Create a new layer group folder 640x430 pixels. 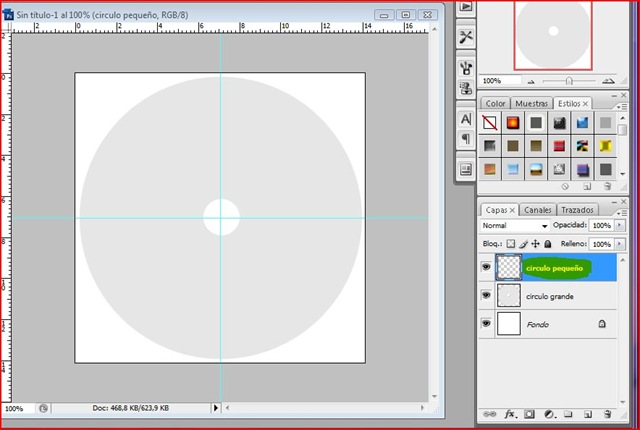(567, 413)
